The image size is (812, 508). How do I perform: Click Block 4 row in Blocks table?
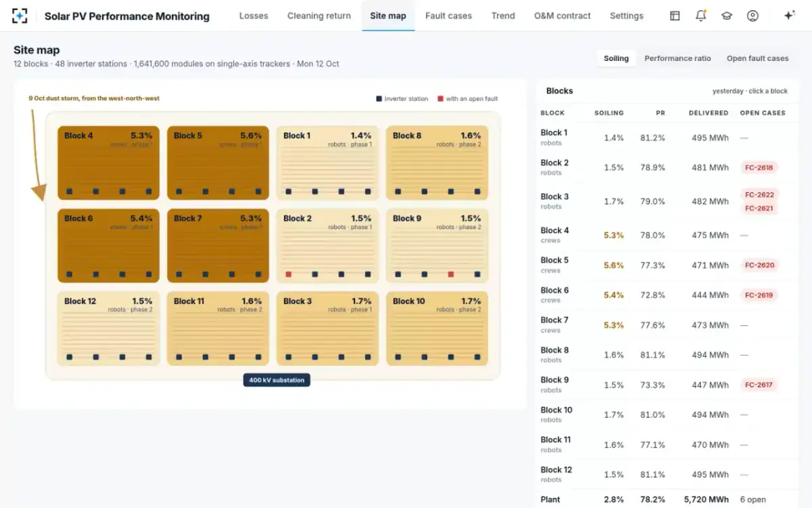click(x=668, y=235)
